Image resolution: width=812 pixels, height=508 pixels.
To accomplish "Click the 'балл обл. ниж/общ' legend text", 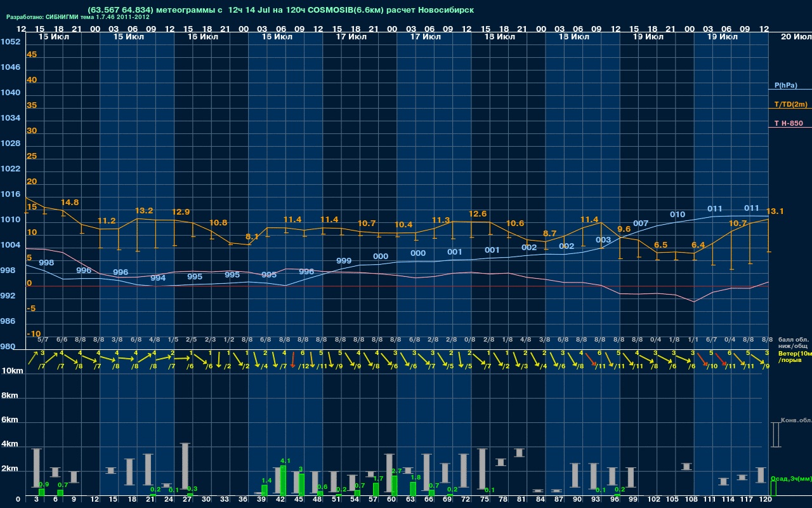I will click(x=794, y=344).
